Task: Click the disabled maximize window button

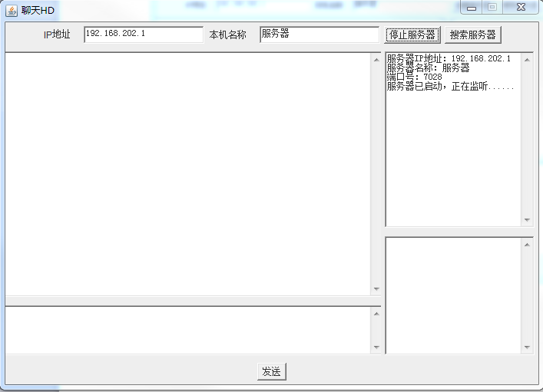Action: click(x=492, y=7)
